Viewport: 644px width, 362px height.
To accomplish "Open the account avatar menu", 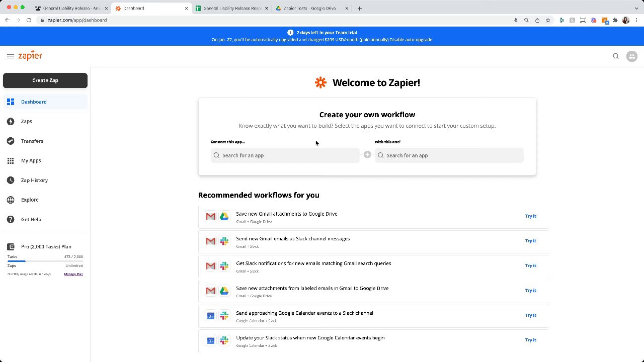I will 632,56.
